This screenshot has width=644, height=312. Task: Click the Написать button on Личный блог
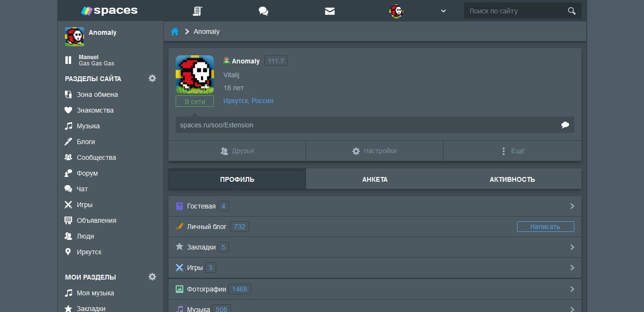point(546,226)
